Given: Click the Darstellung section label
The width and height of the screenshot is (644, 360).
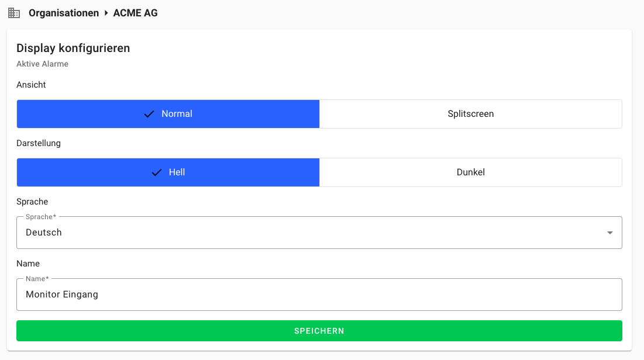Looking at the screenshot, I should pyautogui.click(x=39, y=143).
